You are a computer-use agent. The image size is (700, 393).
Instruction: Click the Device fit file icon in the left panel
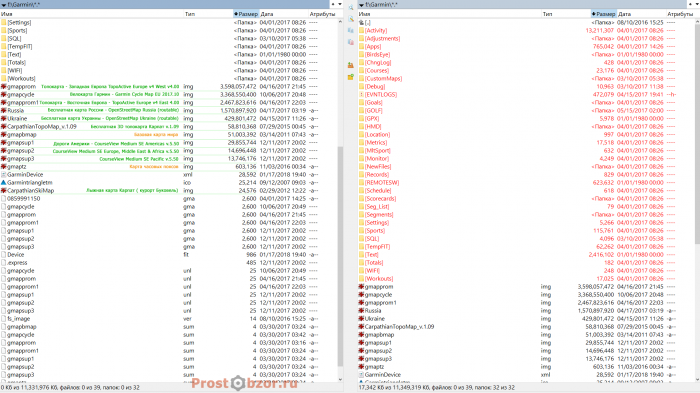pos(4,255)
